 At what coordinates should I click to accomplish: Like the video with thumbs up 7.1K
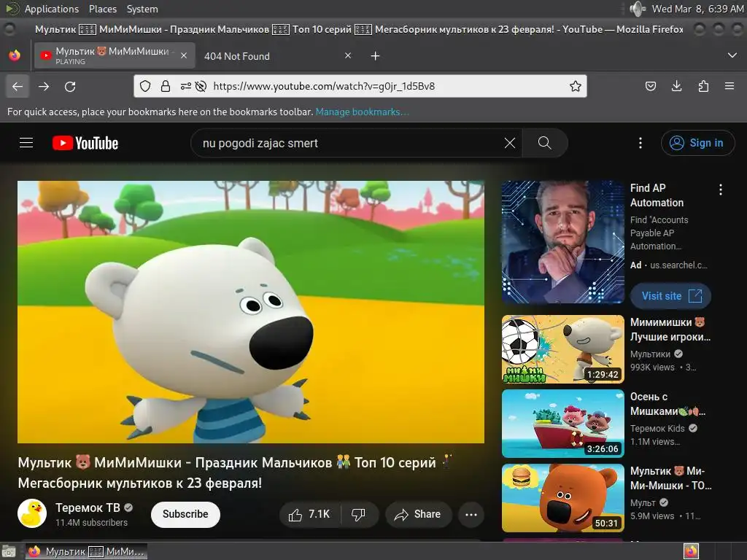click(309, 514)
